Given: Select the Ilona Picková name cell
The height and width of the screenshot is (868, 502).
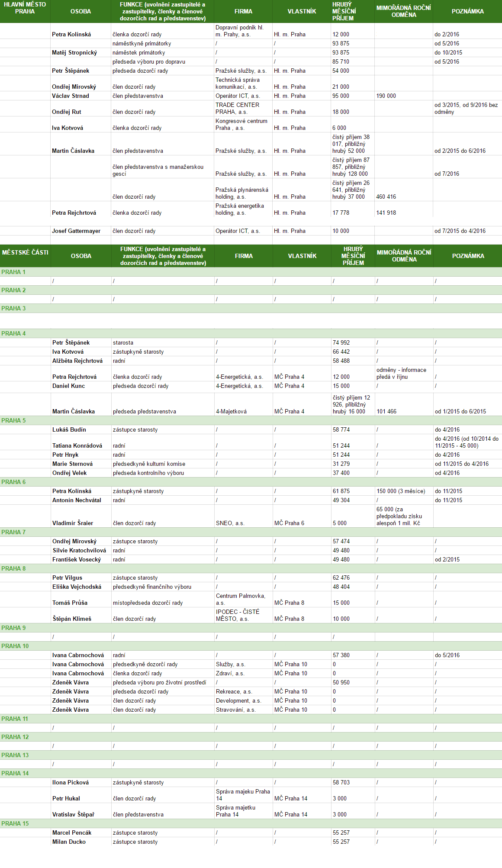Looking at the screenshot, I should [x=71, y=782].
